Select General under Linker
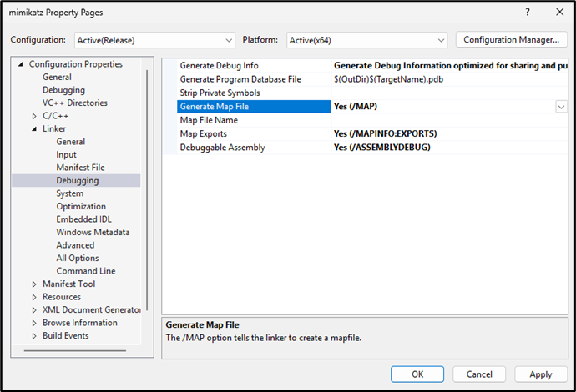This screenshot has width=576, height=392. point(70,142)
